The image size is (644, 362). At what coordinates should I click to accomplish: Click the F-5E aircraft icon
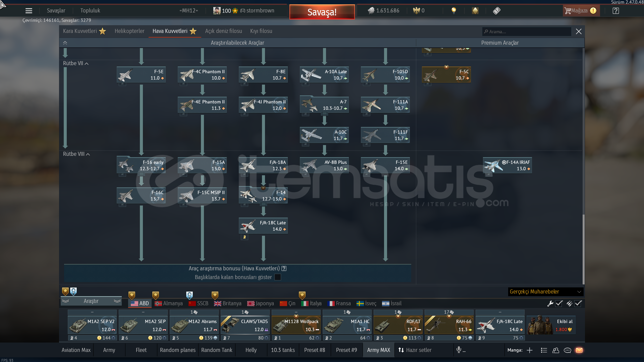point(125,75)
